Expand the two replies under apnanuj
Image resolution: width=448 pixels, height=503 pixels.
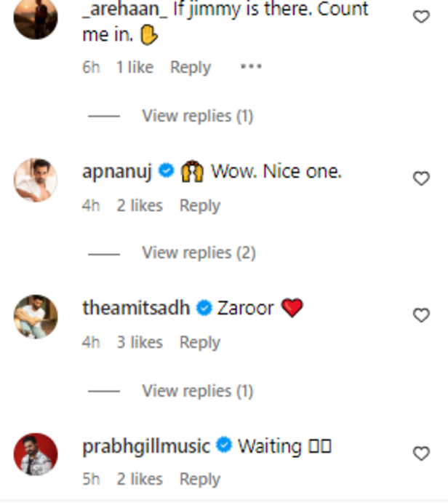click(199, 253)
